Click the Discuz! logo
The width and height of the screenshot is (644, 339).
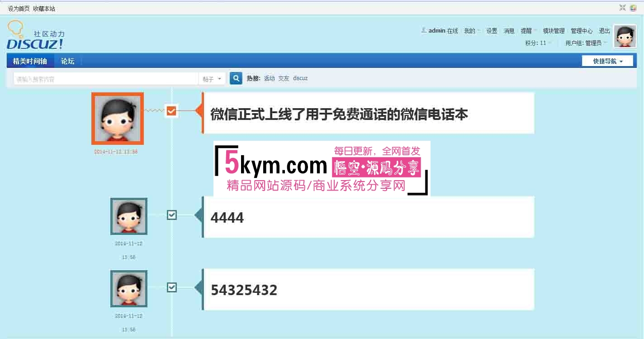pyautogui.click(x=36, y=35)
